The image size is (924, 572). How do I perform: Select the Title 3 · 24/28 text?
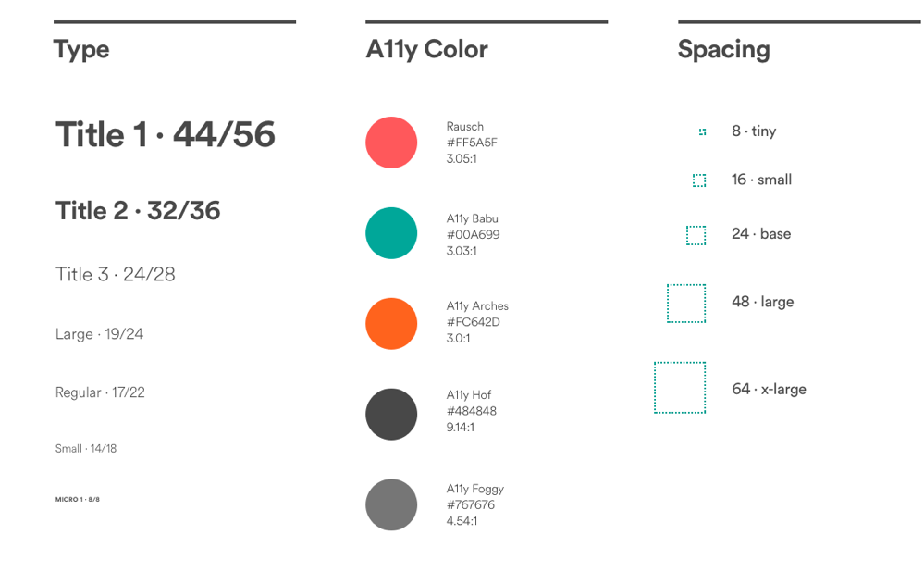tap(116, 274)
